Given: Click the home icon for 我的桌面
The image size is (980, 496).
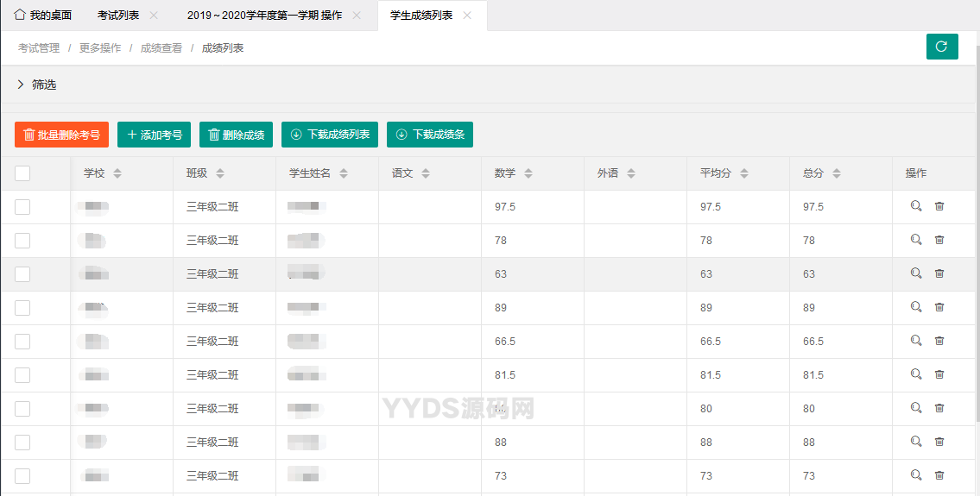Looking at the screenshot, I should coord(20,16).
